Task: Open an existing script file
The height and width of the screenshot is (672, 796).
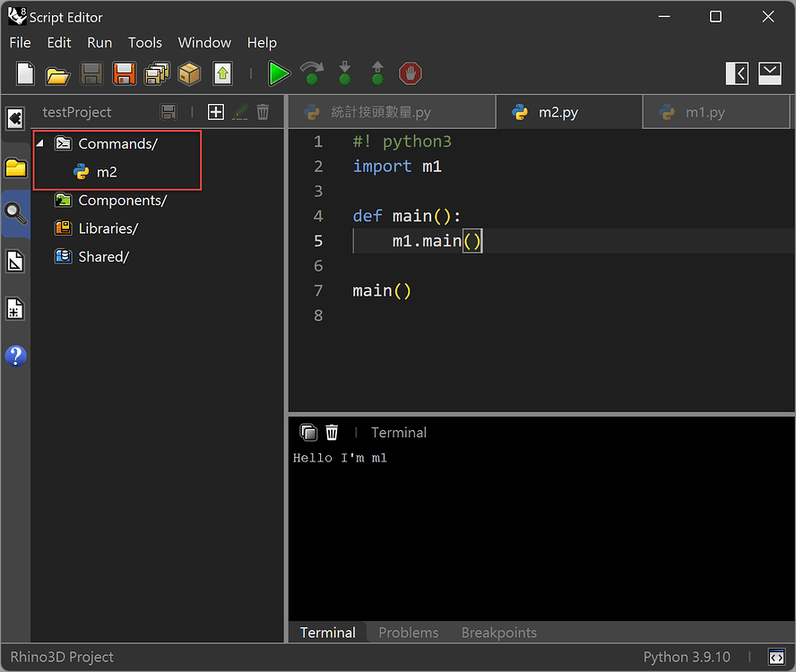Action: [57, 73]
